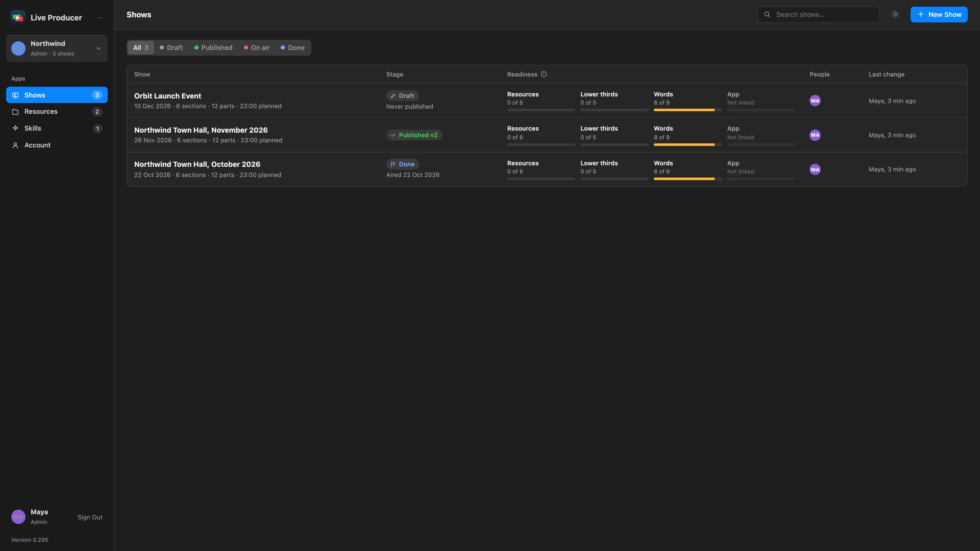
Task: Click the Last change column header
Action: (x=886, y=74)
